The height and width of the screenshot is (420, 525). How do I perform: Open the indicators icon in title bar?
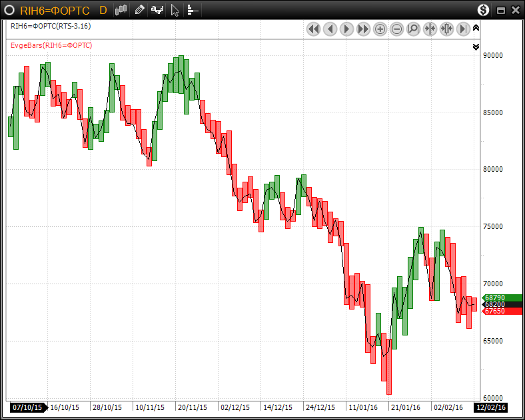click(x=157, y=10)
